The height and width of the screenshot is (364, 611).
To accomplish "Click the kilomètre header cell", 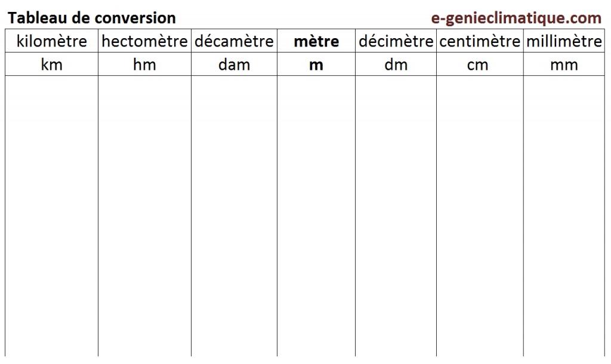I will click(x=51, y=41).
